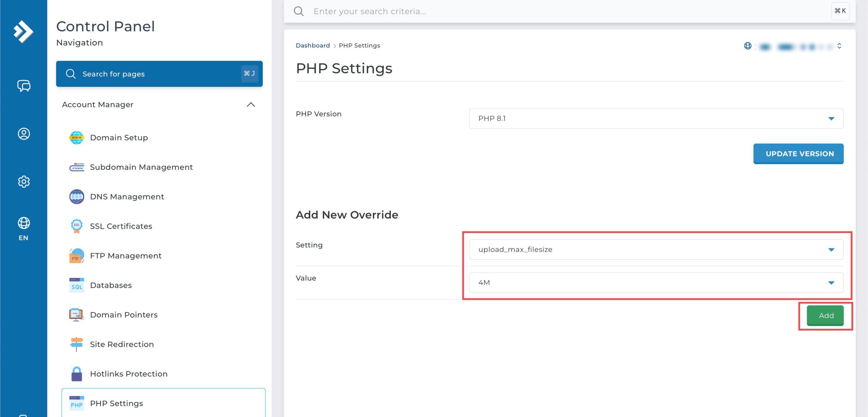Viewport: 868px width, 417px height.
Task: Open the gear settings icon
Action: coord(24,182)
